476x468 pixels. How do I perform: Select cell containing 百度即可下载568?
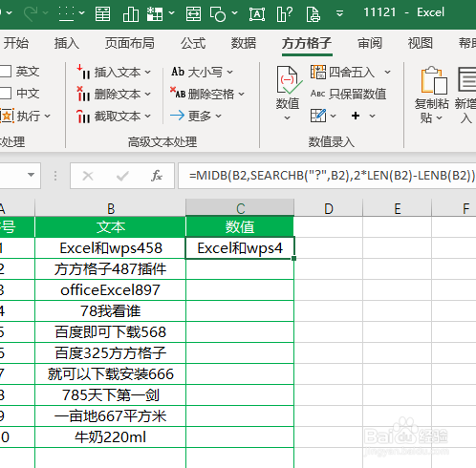(x=110, y=332)
